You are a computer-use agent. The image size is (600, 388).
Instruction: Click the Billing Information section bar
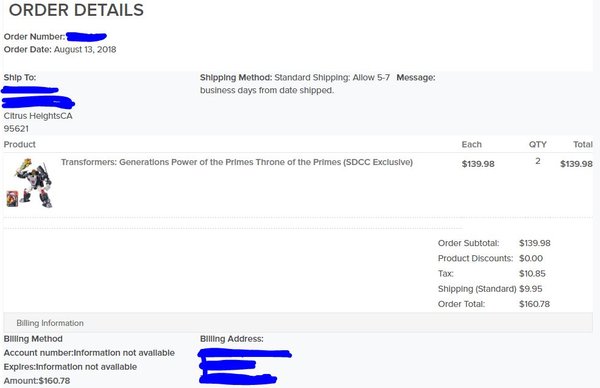298,323
